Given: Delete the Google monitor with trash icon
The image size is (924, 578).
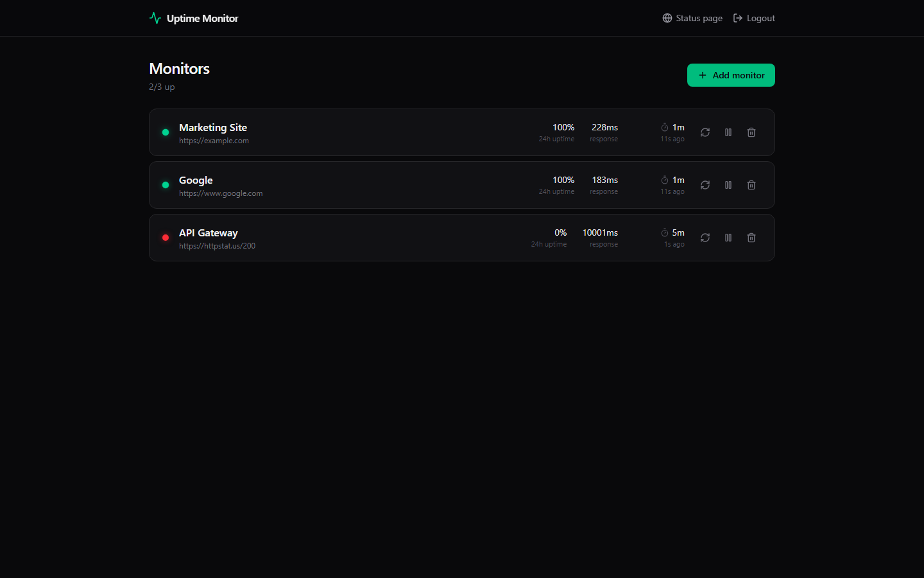Looking at the screenshot, I should [x=751, y=185].
